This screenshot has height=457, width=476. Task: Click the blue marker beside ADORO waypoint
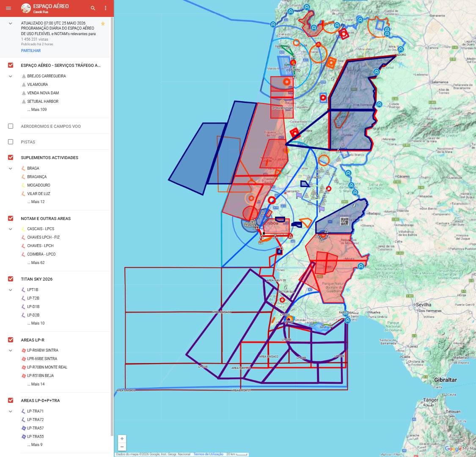[401, 50]
